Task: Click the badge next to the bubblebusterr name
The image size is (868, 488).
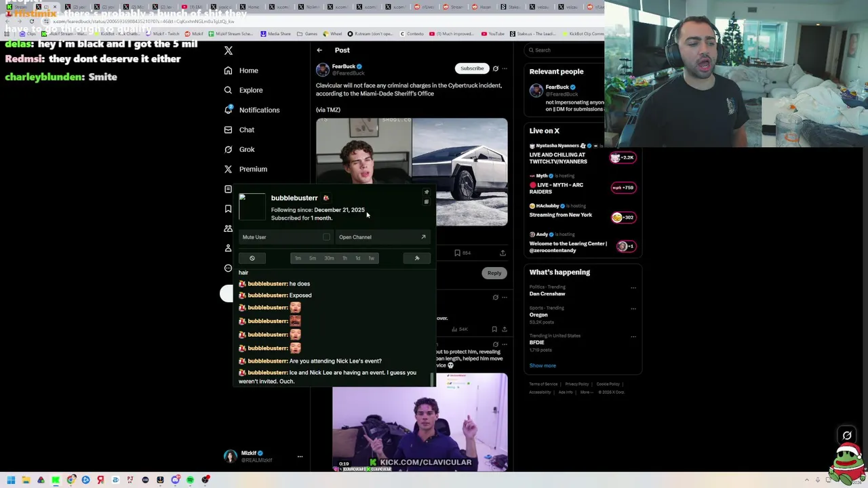Action: [325, 198]
